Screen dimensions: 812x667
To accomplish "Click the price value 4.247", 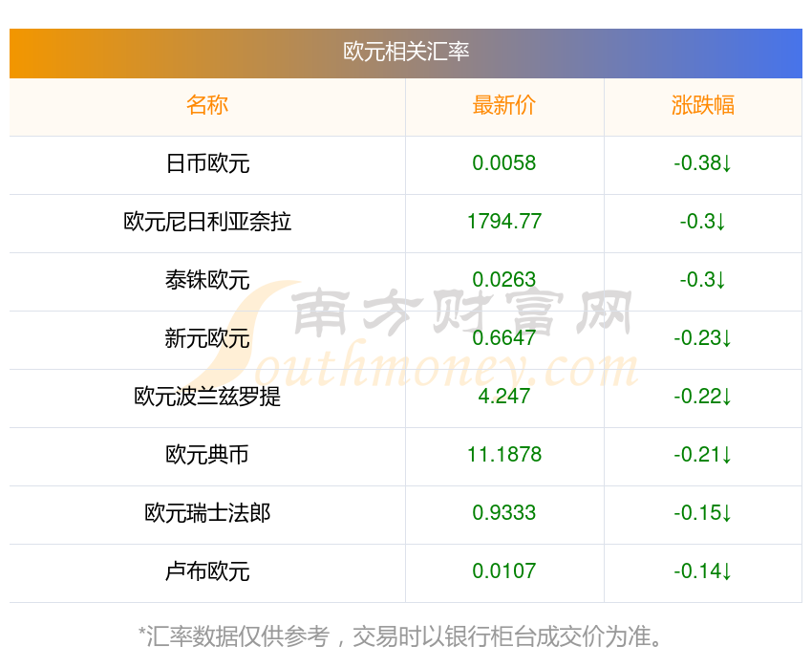I will coord(503,397).
